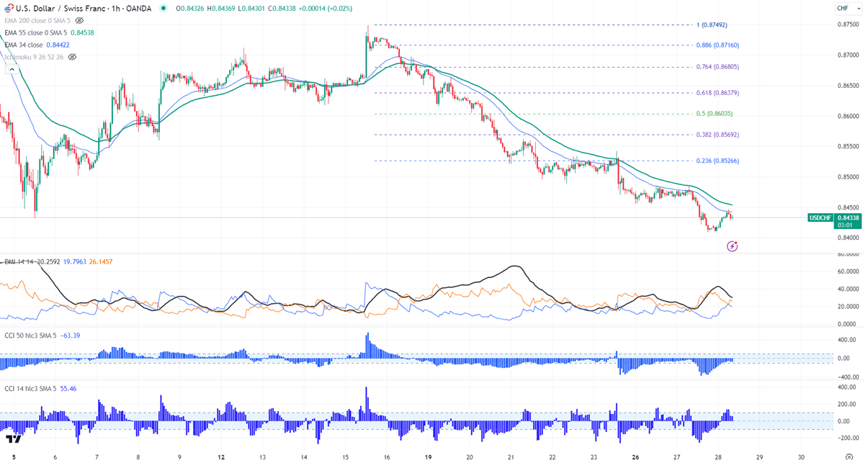Click the 0.86000 price axis label
Viewport: 868px width, 460px height.
point(849,117)
